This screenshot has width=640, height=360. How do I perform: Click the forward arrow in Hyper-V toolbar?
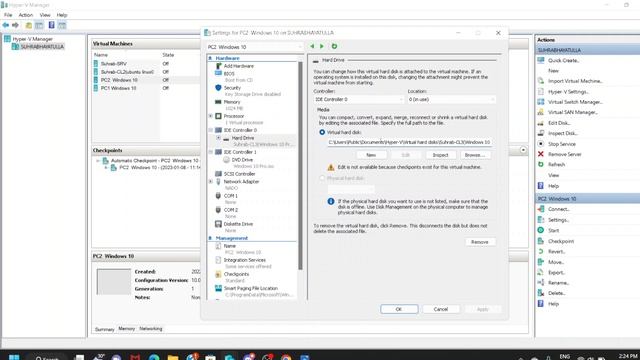pos(16,25)
